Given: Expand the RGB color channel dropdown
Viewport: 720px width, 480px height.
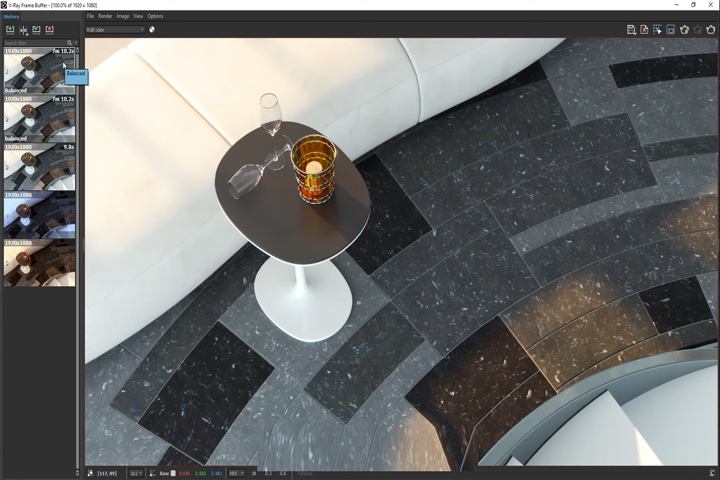Looking at the screenshot, I should [x=115, y=29].
